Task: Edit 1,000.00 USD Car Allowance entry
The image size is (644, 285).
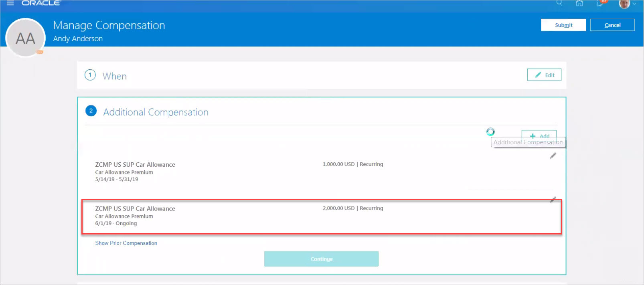Action: [553, 156]
